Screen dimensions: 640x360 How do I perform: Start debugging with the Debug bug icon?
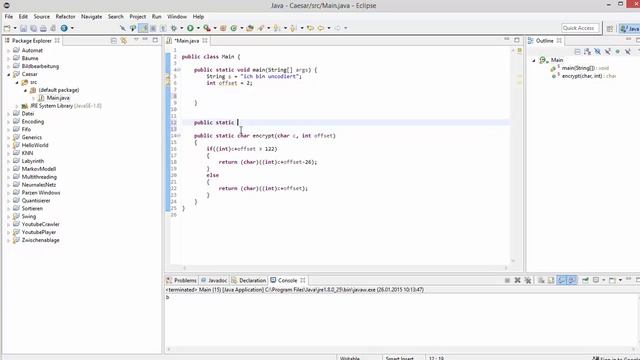[x=174, y=28]
